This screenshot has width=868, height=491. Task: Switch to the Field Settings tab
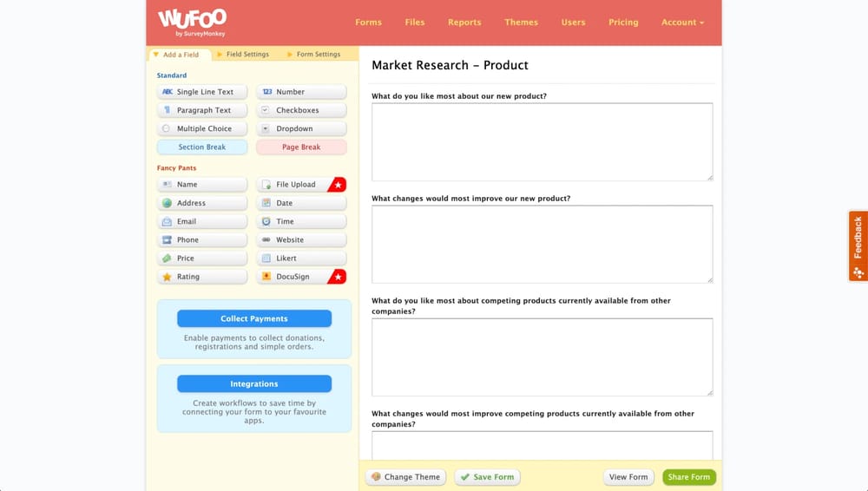247,55
